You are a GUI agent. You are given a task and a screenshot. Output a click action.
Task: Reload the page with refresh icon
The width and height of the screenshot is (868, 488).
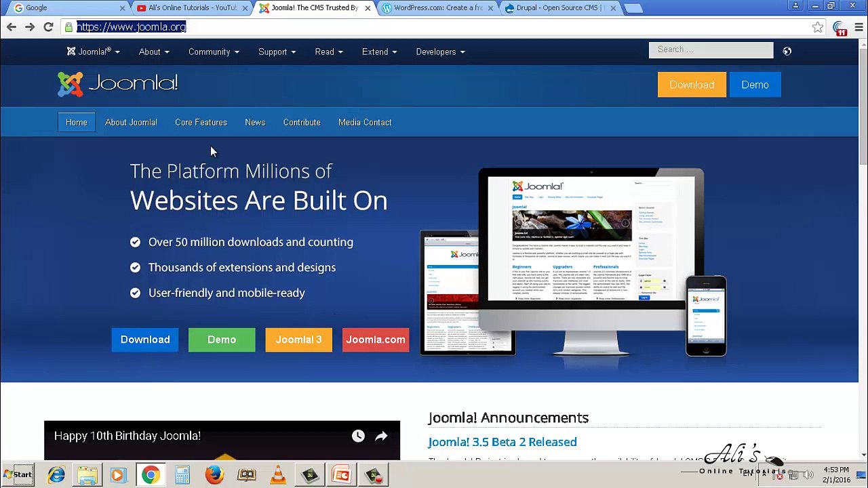click(x=48, y=27)
